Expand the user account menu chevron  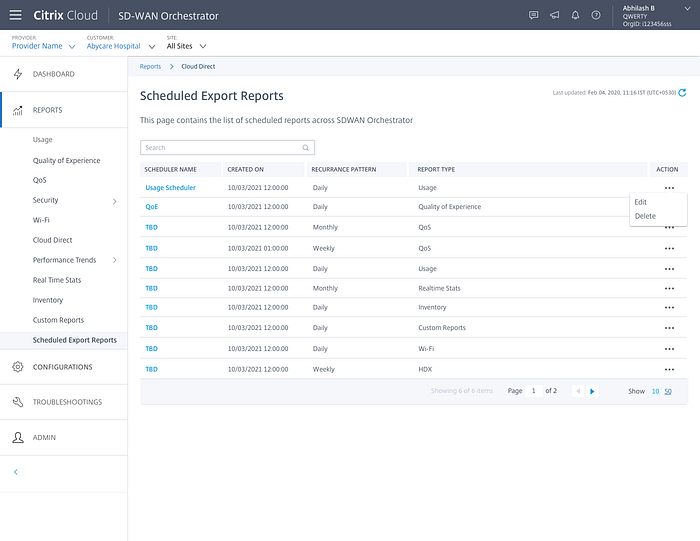(x=687, y=8)
